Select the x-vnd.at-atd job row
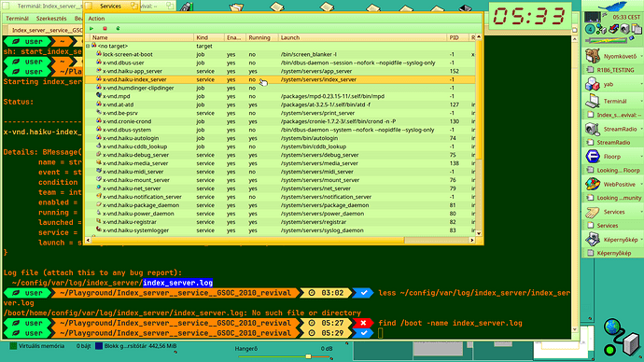 280,104
